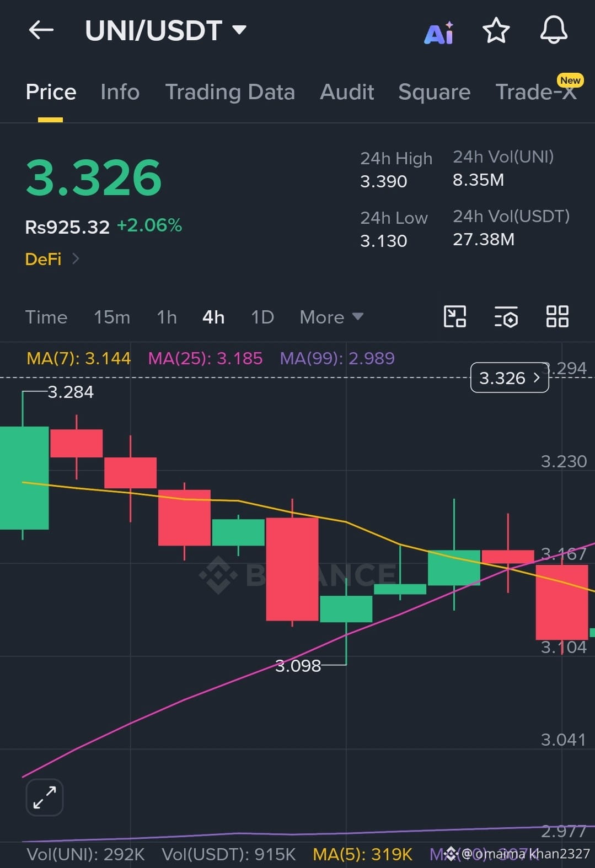Tap the 24h Vol(UNI) value 8.35M
Image resolution: width=595 pixels, height=868 pixels.
tap(478, 180)
